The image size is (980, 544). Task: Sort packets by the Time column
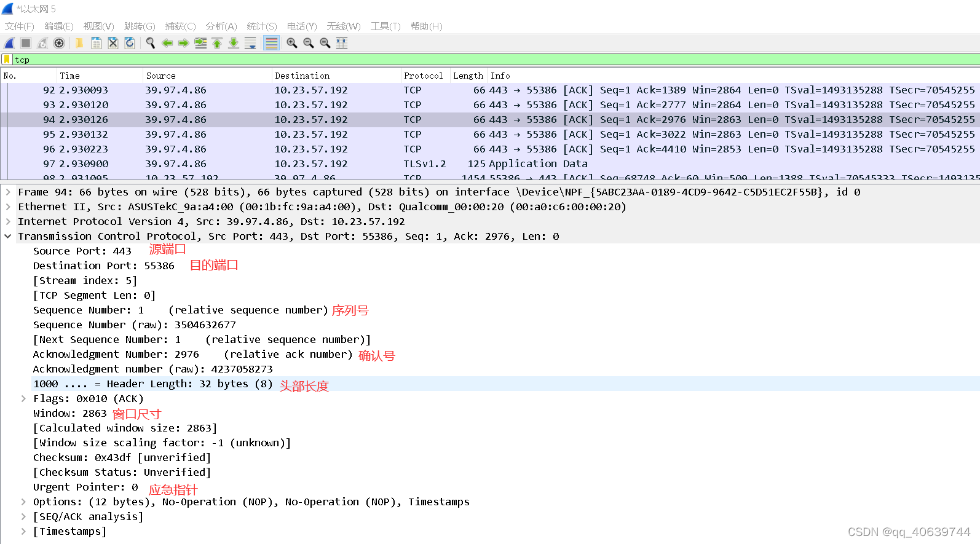[100, 76]
